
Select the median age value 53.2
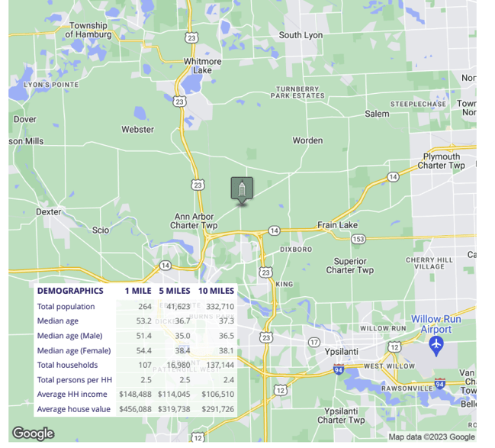(144, 321)
